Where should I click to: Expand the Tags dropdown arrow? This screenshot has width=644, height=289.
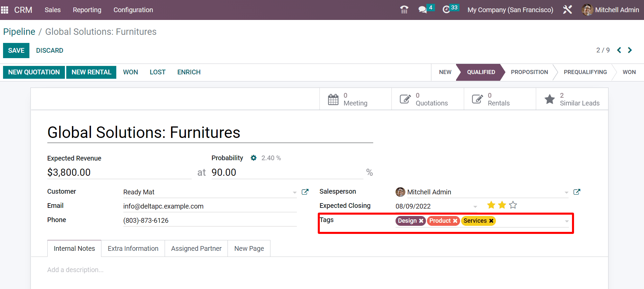click(x=567, y=221)
